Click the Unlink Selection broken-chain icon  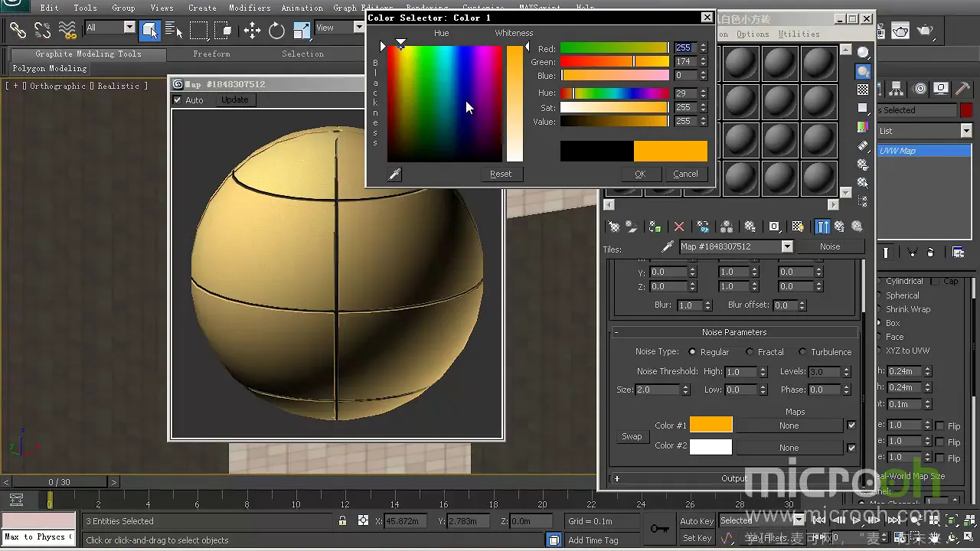(43, 31)
